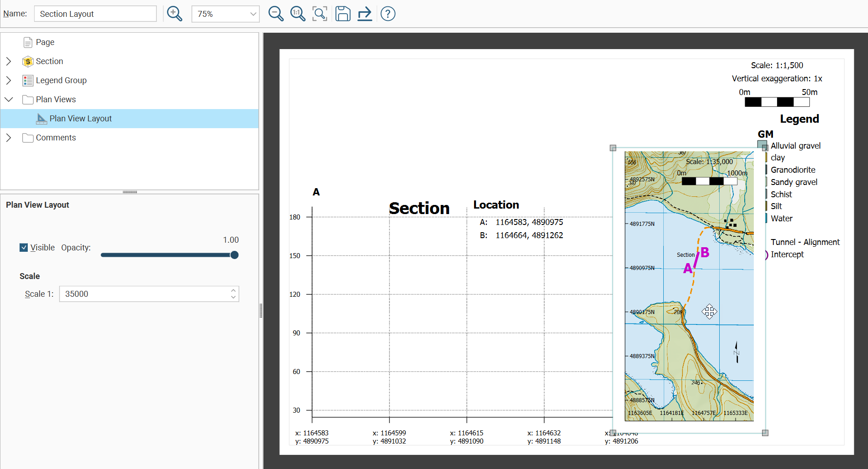Screen dimensions: 868x469
Task: Click the Name text field
Action: click(x=95, y=14)
